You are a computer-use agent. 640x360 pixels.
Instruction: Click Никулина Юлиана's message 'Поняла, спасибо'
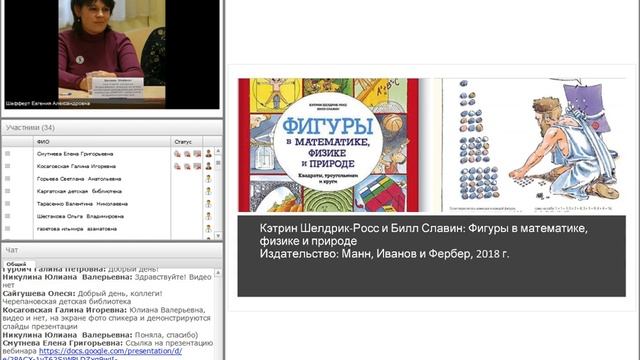[x=100, y=335]
